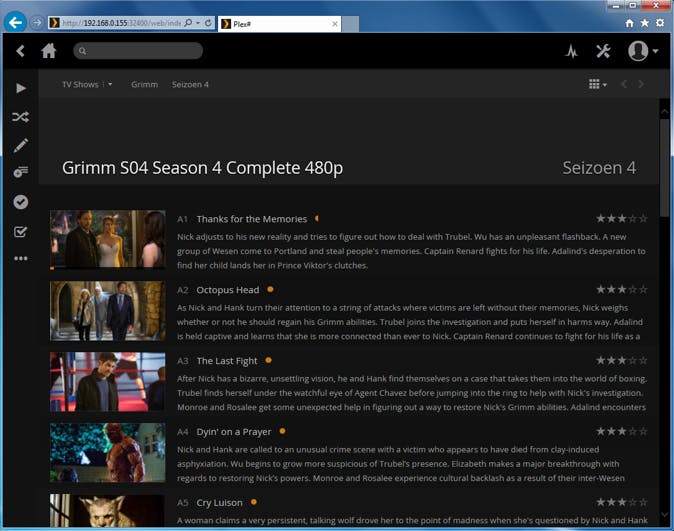
Task: Open Plex settings wrench icon
Action: coord(603,51)
